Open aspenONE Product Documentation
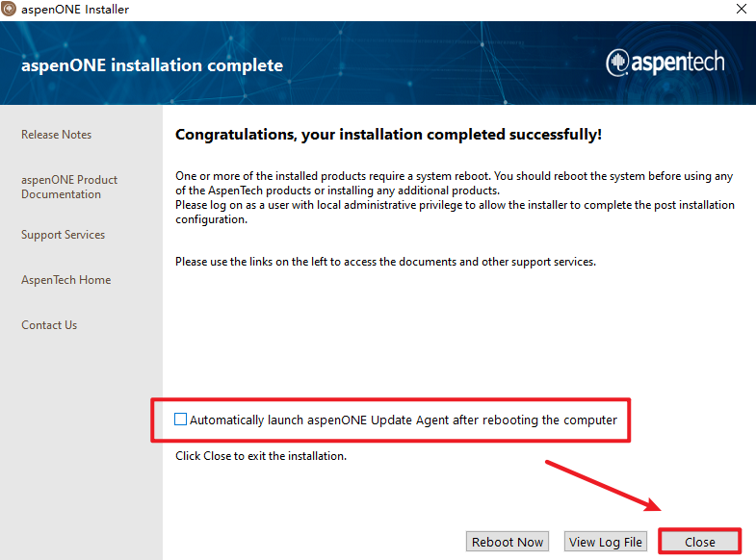Image resolution: width=756 pixels, height=560 pixels. (69, 187)
